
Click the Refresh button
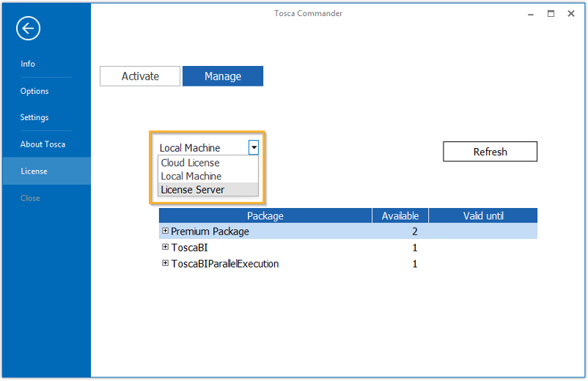(490, 152)
